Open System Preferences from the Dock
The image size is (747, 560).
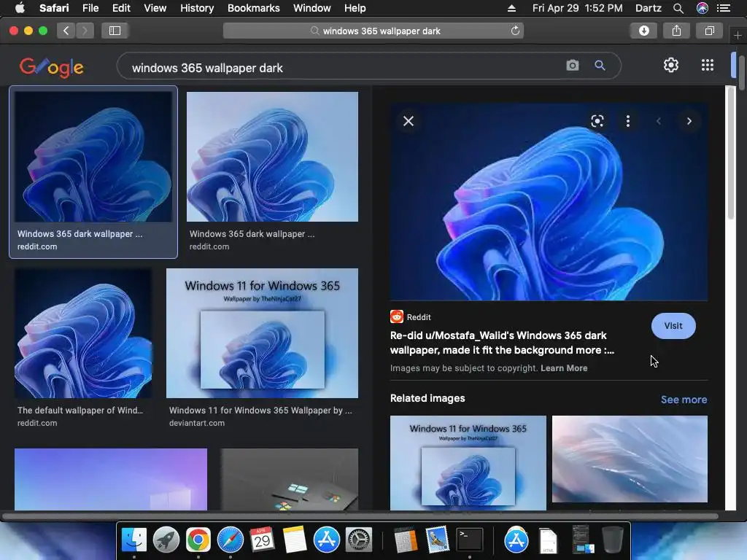tap(358, 540)
